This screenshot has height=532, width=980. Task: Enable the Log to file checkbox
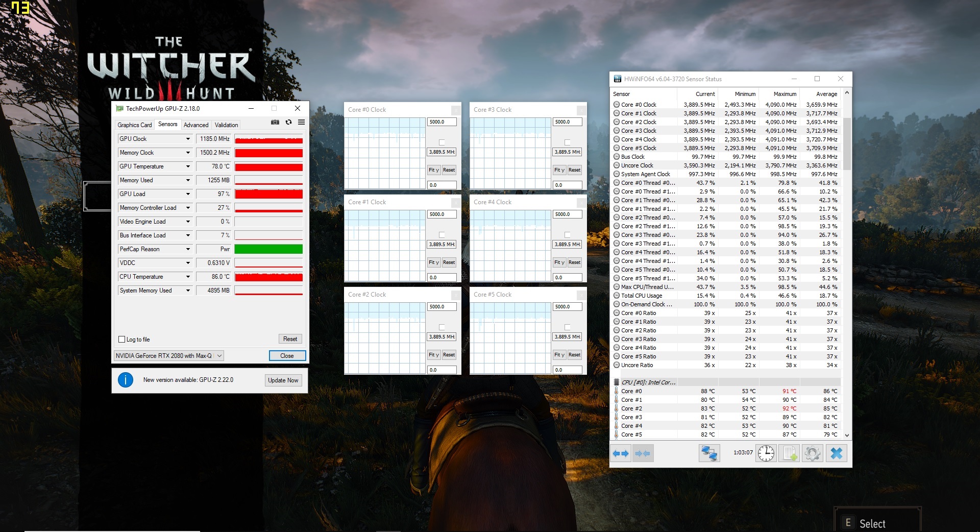121,340
